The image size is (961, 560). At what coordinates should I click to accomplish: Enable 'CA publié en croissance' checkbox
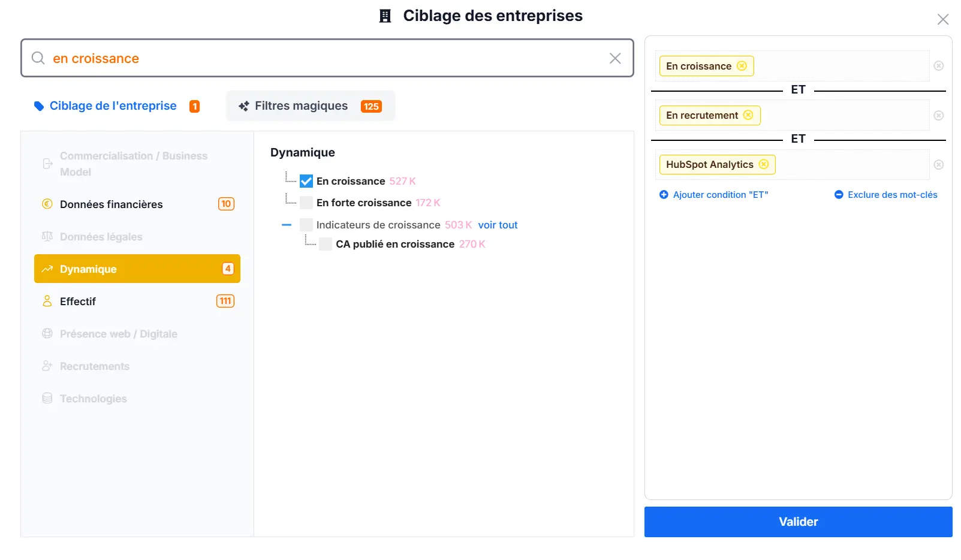[x=326, y=244]
